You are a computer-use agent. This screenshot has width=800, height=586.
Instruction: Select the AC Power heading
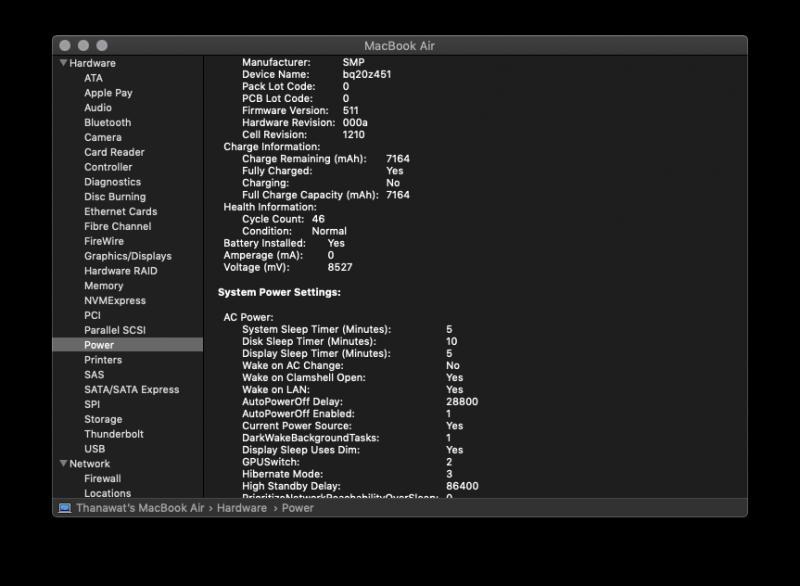pos(248,317)
